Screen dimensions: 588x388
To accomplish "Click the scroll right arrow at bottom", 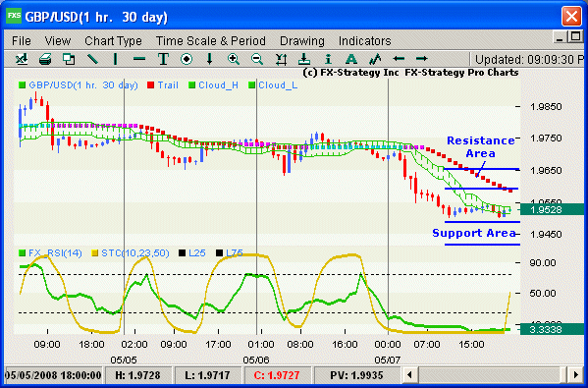I will point(576,374).
